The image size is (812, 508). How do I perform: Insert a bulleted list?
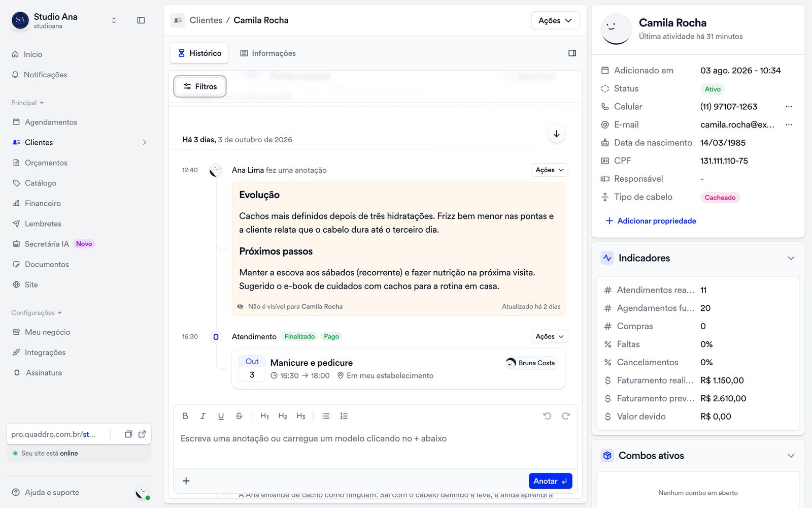tap(326, 416)
